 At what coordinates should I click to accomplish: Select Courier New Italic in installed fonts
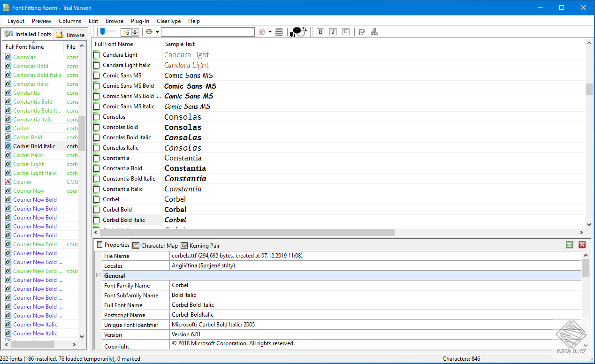(x=35, y=325)
